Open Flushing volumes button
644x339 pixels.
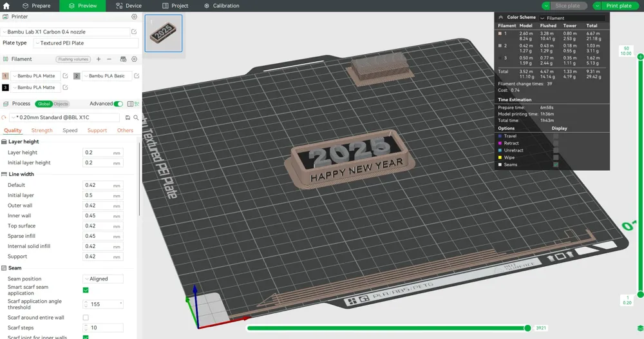coord(73,59)
